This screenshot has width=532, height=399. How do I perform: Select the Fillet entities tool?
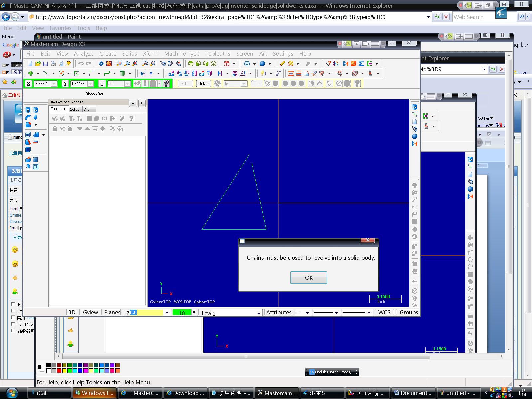(92, 73)
